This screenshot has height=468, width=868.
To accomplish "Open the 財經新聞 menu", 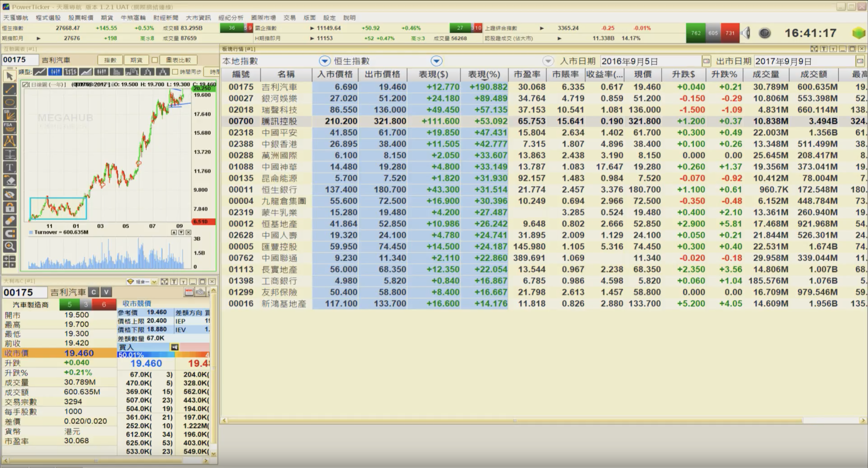I will pos(166,18).
